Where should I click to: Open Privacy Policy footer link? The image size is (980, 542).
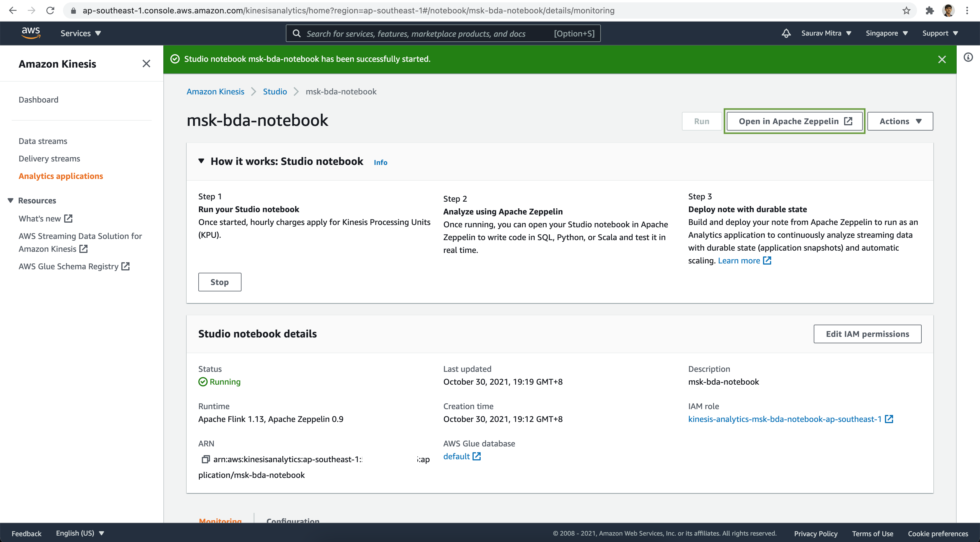816,533
